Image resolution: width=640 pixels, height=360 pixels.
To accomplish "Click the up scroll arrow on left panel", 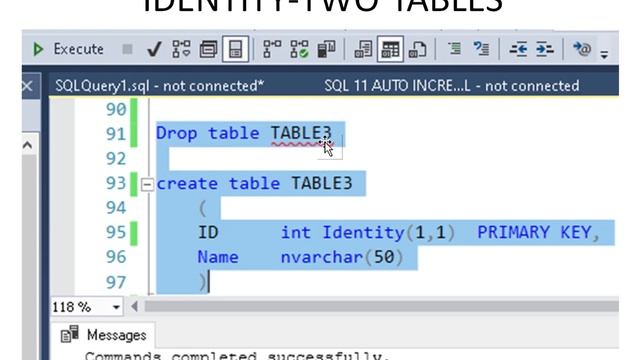I will [x=28, y=145].
